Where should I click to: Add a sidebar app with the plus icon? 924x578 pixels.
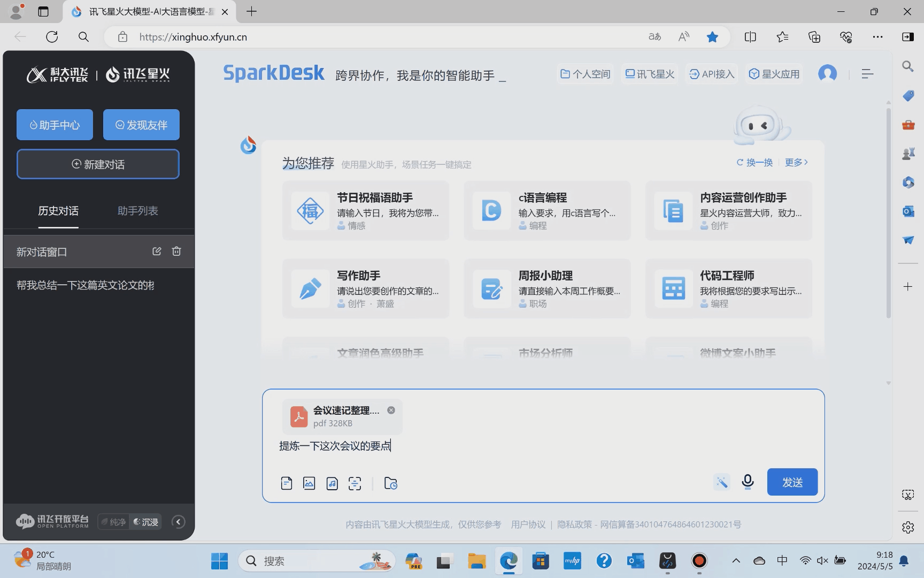point(908,287)
